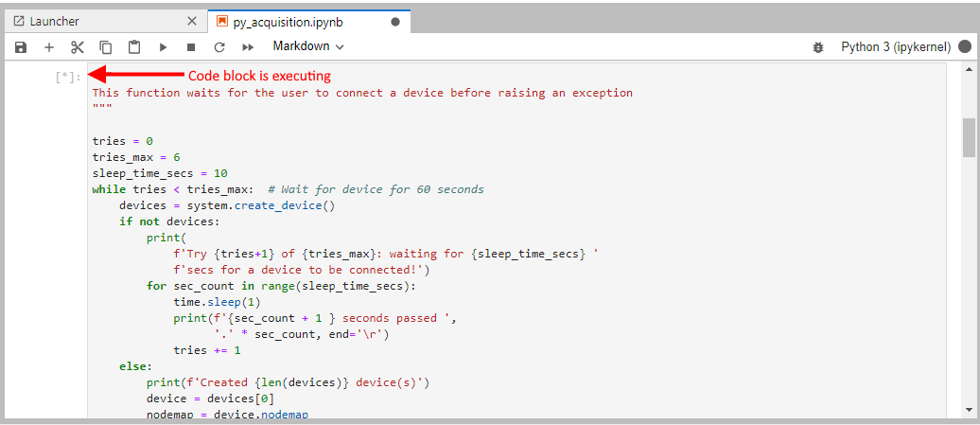Save the notebook with the floppy disk icon
The width and height of the screenshot is (980, 425).
[x=21, y=46]
